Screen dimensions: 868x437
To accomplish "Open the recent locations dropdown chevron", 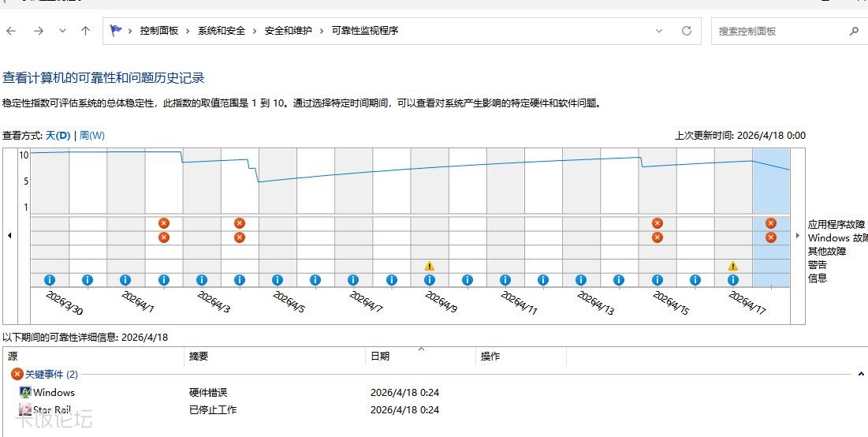I will point(62,31).
